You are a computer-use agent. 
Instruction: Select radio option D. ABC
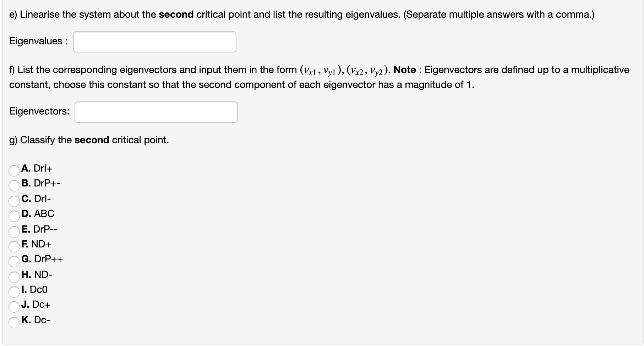(13, 216)
